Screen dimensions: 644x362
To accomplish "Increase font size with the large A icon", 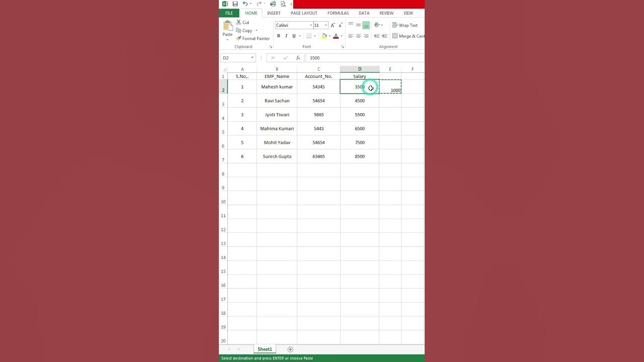I will tap(333, 25).
